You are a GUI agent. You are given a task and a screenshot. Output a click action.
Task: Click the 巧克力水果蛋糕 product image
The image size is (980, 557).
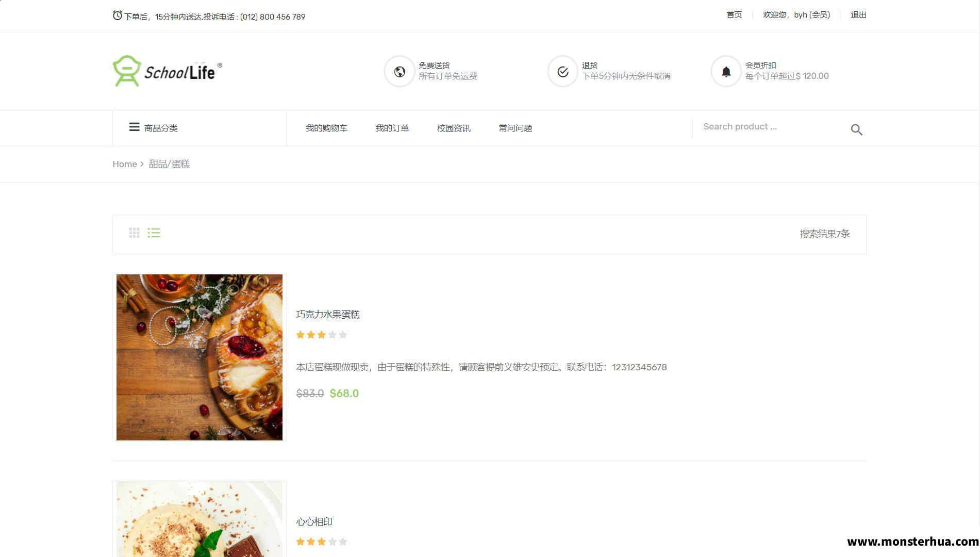200,357
